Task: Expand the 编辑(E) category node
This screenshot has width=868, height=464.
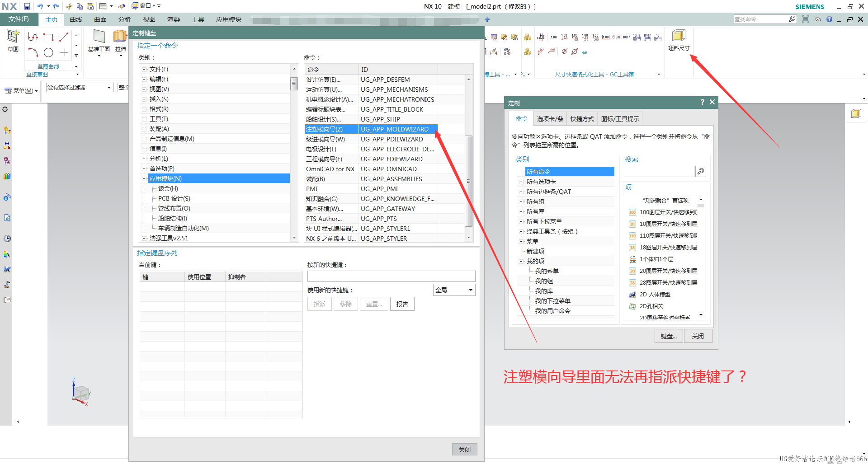Action: pyautogui.click(x=144, y=79)
